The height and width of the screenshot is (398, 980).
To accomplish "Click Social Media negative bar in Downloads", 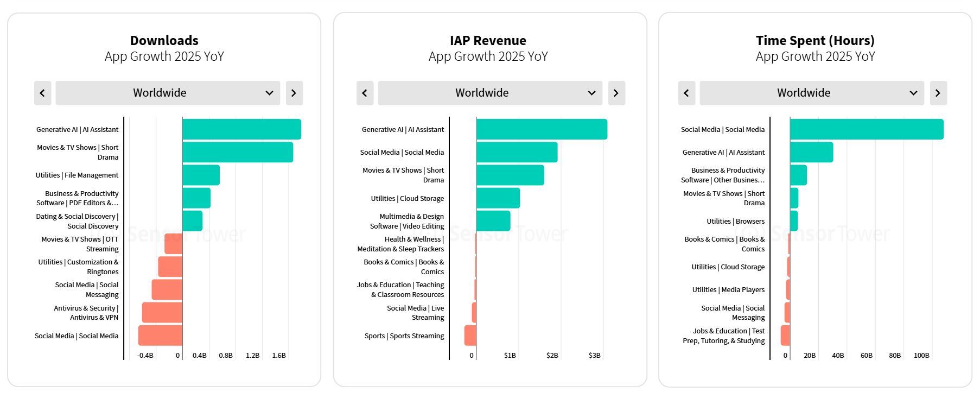I will [160, 336].
